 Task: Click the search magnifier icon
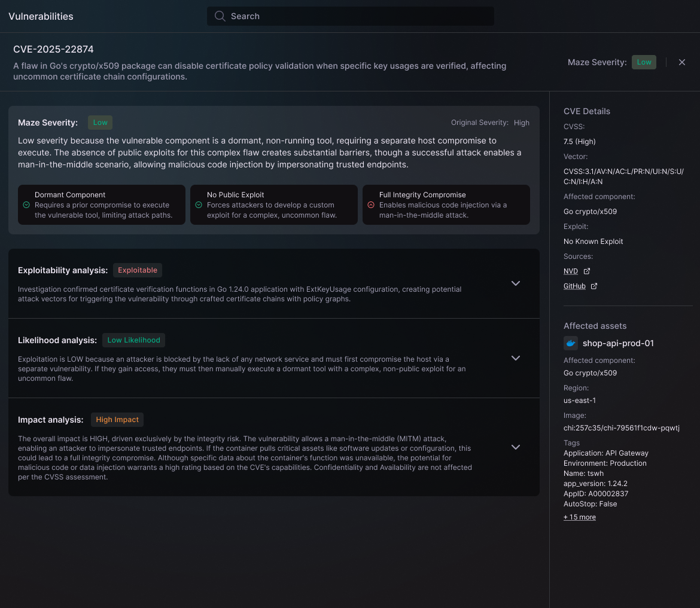(220, 16)
